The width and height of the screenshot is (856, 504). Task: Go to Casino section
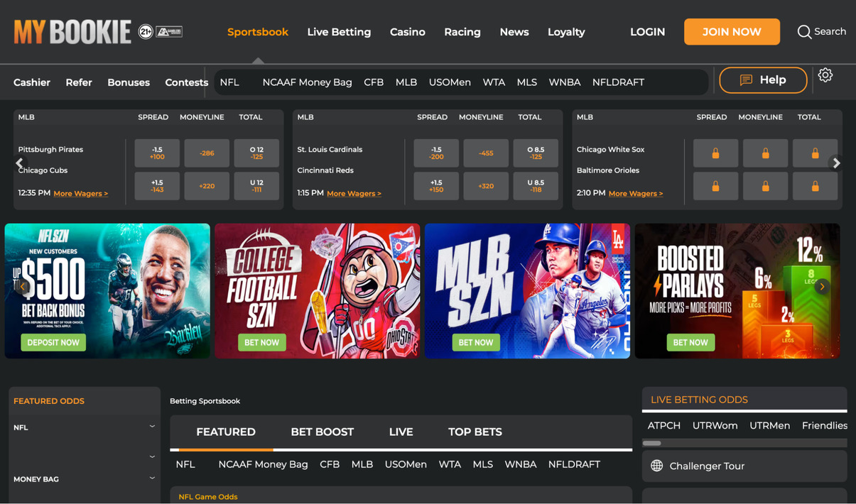coord(408,32)
